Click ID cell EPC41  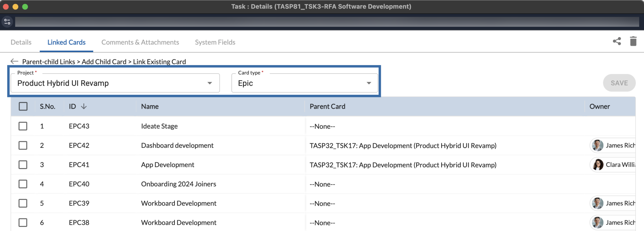click(79, 165)
